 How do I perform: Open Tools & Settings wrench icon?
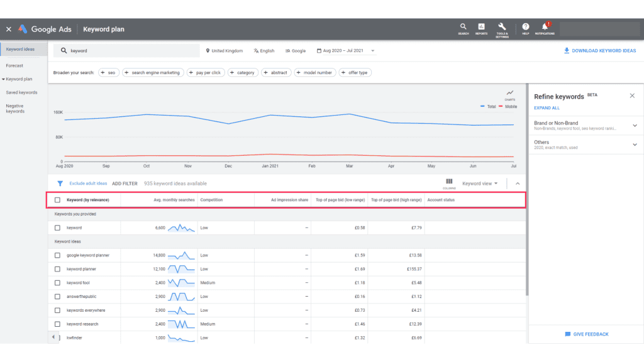pyautogui.click(x=502, y=26)
